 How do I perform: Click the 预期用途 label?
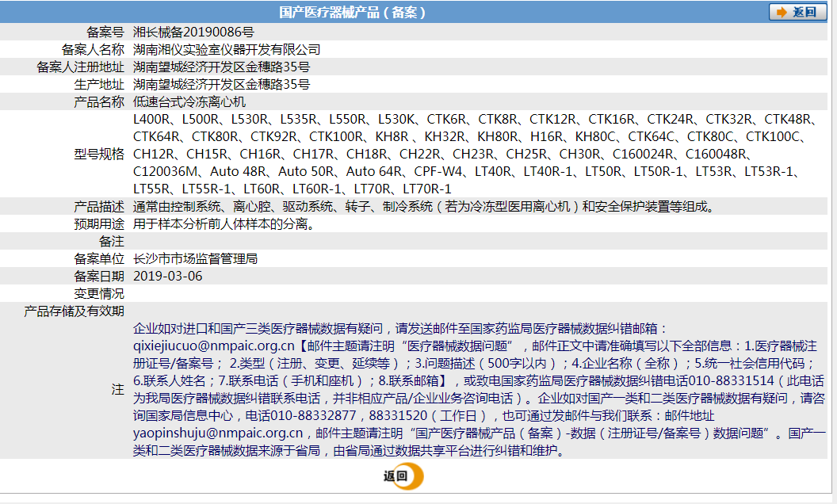pos(99,224)
